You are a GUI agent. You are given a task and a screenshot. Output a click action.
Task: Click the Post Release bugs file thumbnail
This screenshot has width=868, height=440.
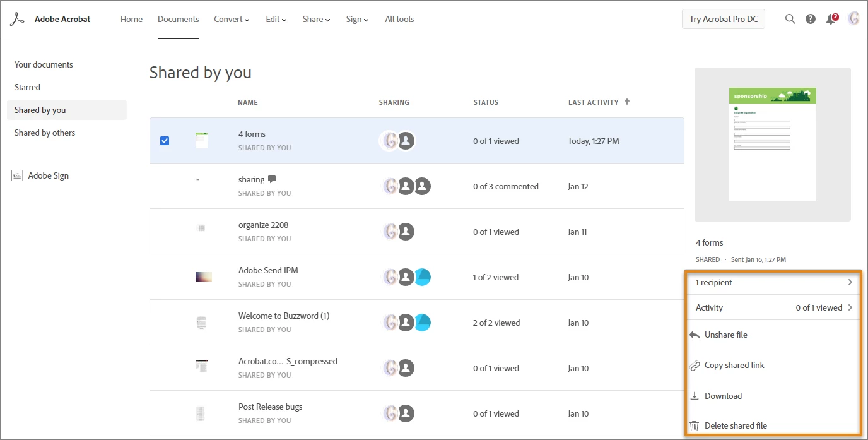coord(201,413)
